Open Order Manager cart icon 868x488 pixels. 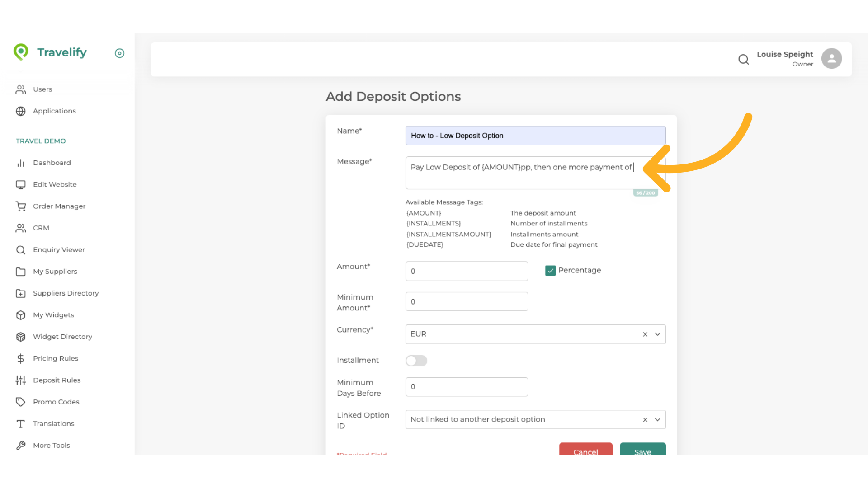click(21, 206)
